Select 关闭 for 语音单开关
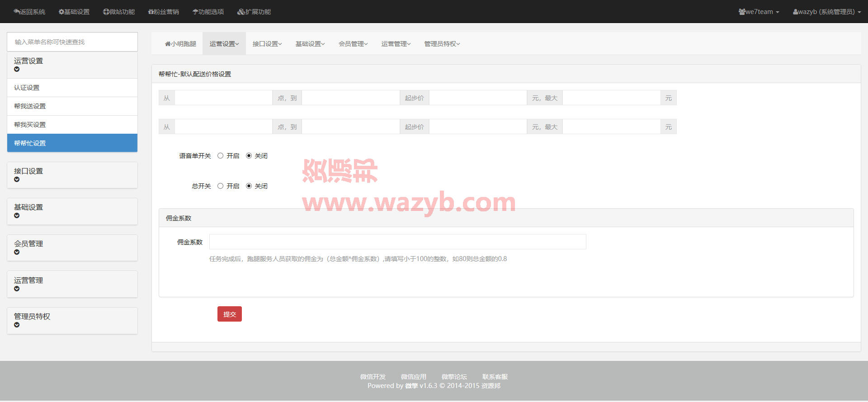 (x=249, y=155)
